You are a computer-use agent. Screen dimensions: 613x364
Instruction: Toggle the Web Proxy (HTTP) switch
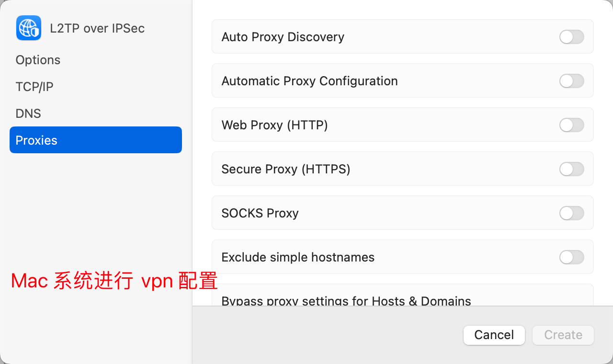[x=571, y=125]
